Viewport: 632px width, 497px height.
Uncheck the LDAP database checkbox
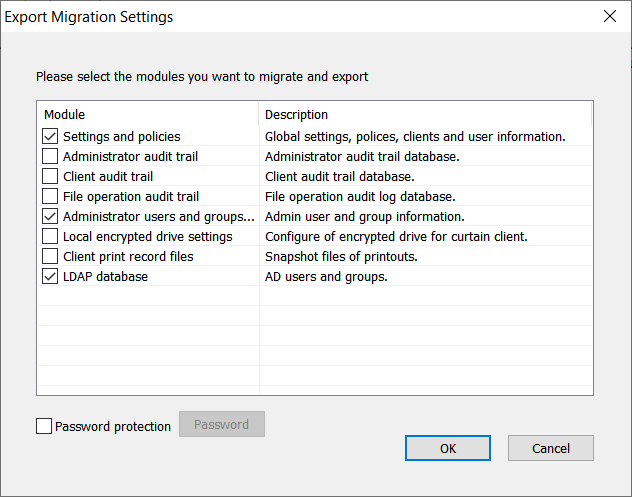coord(50,276)
